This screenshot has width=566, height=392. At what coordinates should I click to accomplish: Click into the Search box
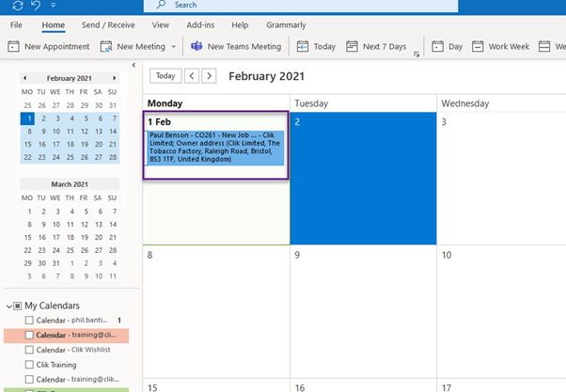click(x=301, y=6)
